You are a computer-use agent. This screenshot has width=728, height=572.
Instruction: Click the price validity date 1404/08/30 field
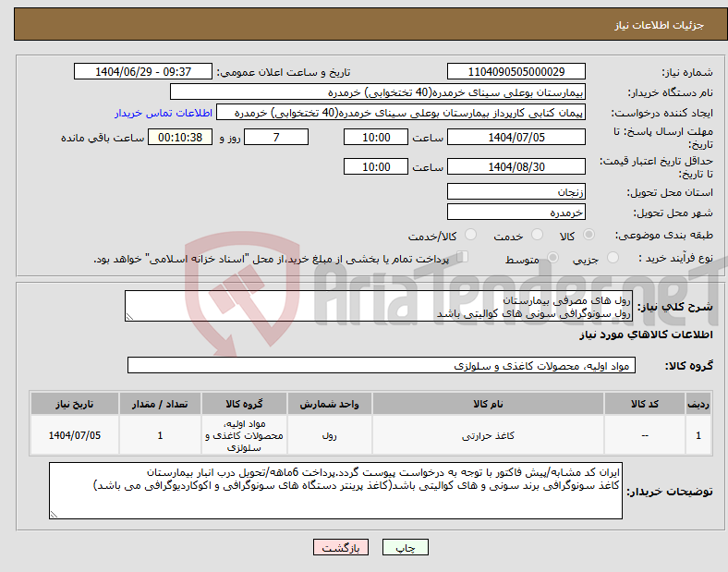click(516, 166)
